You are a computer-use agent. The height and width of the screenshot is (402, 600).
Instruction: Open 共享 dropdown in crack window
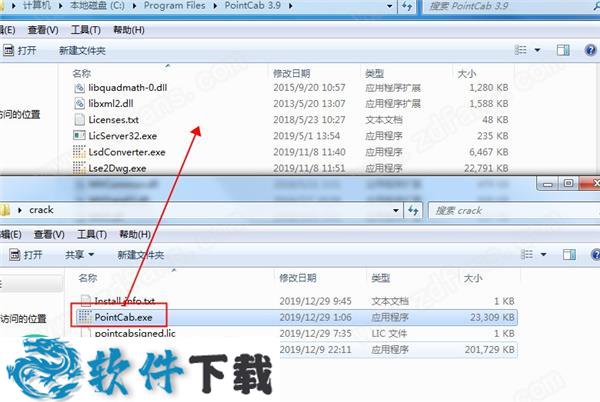[79, 255]
